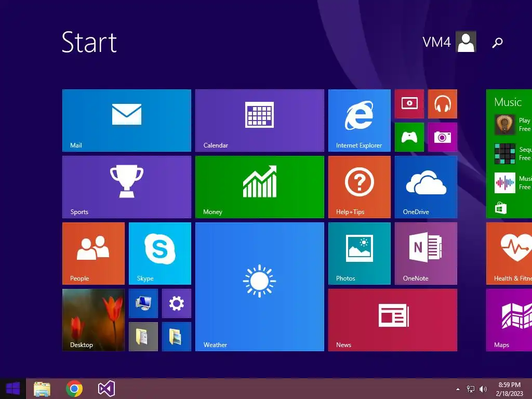Click the clock showing 8:59 PM
532x399 pixels.
(x=509, y=385)
